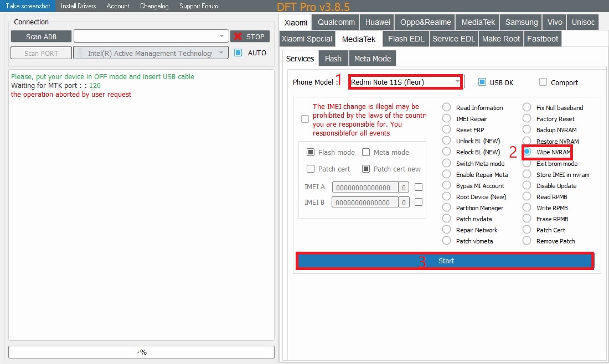Click the blue Start button
This screenshot has height=364, width=609.
pyautogui.click(x=445, y=261)
